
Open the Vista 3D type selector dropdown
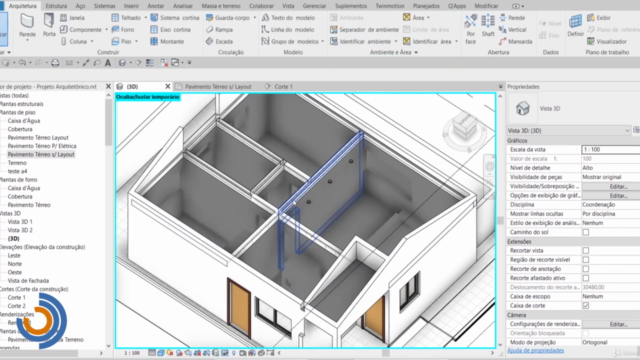(569, 131)
